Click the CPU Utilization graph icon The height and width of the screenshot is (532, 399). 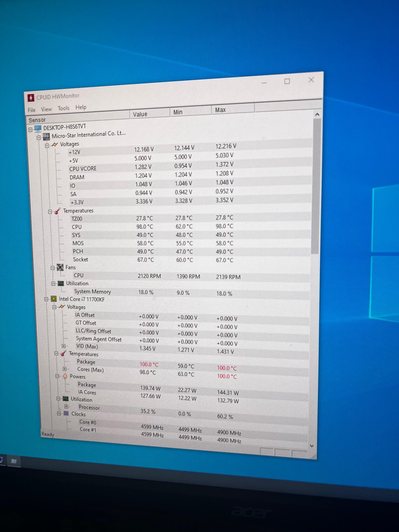(x=66, y=399)
